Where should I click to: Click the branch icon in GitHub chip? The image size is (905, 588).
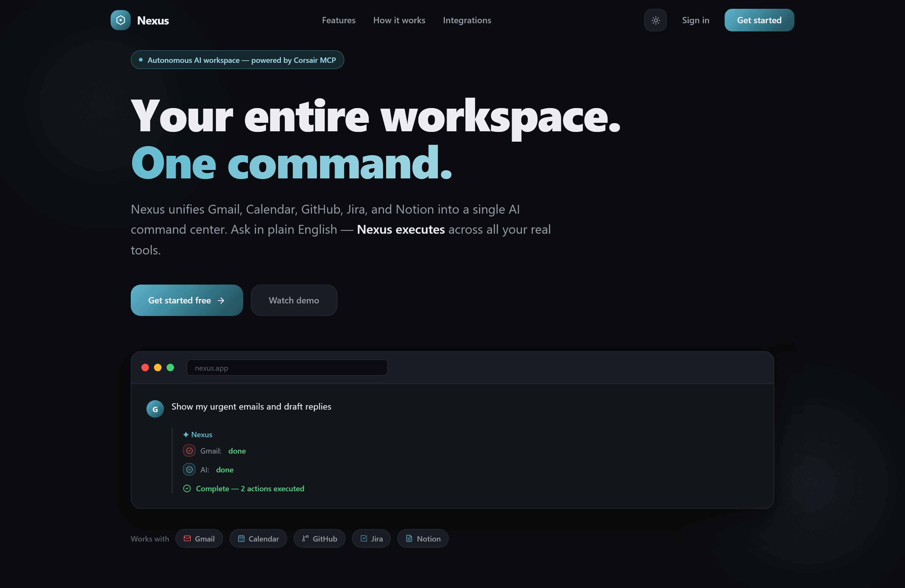coord(305,539)
